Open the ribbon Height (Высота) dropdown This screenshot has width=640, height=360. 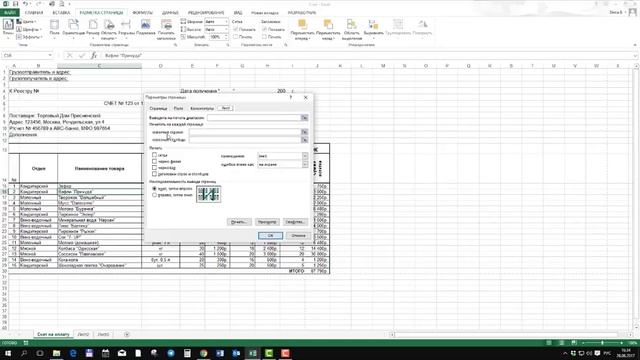227,29
